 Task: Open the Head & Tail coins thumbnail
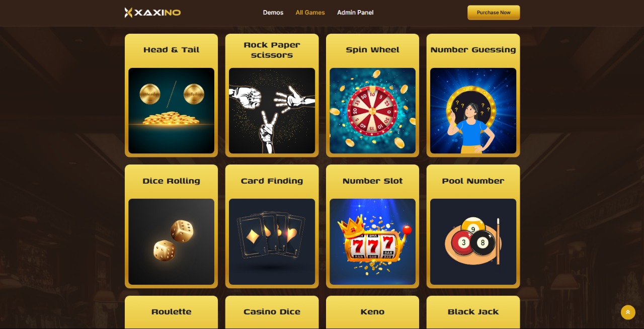pyautogui.click(x=171, y=111)
